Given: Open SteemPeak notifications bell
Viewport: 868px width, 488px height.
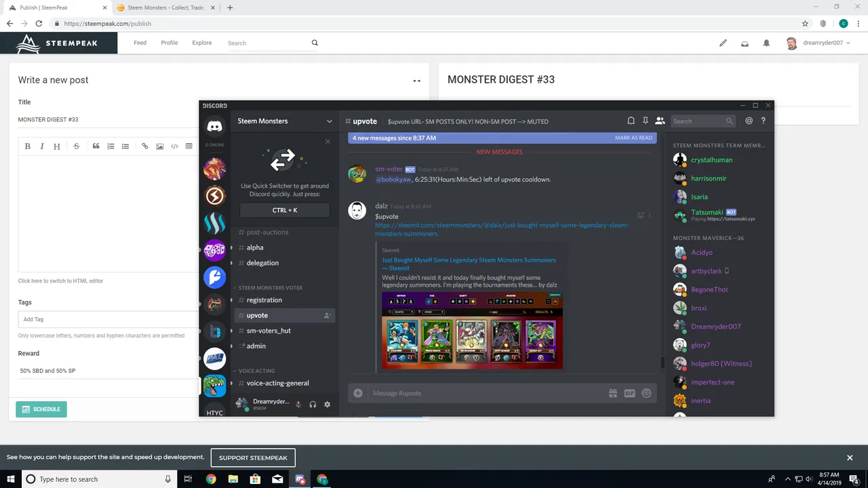Looking at the screenshot, I should point(766,43).
